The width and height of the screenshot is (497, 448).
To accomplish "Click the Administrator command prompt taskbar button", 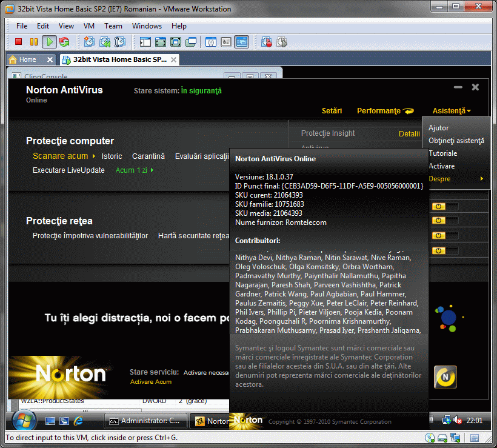I will (145, 421).
